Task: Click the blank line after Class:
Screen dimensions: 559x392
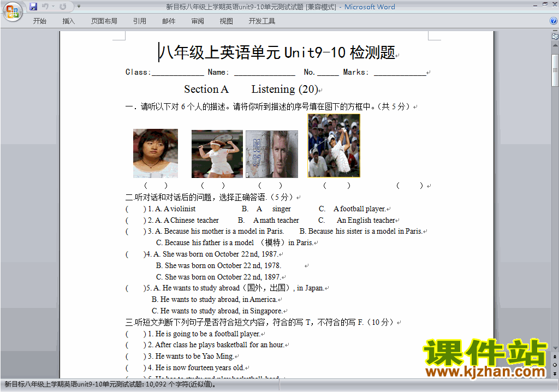Action: tap(178, 73)
